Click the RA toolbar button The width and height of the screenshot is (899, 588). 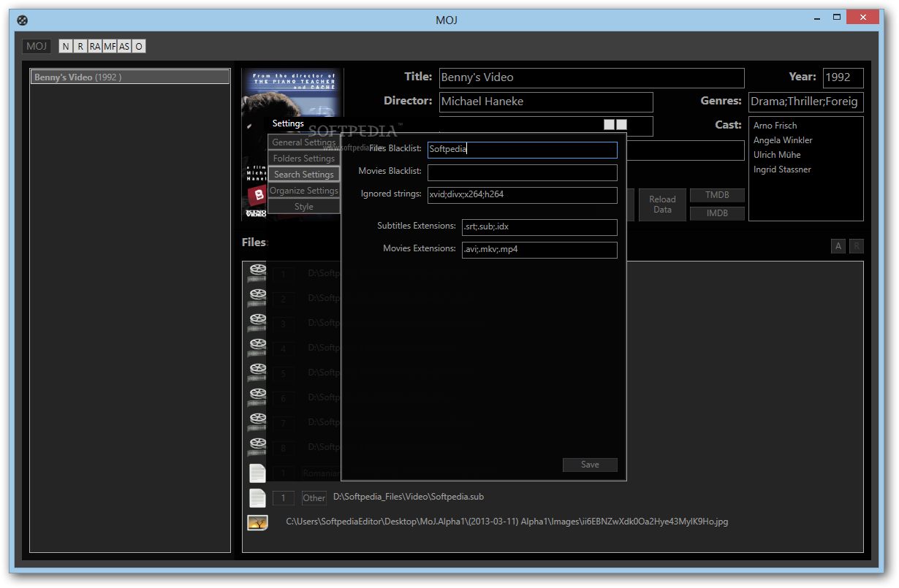[x=95, y=46]
